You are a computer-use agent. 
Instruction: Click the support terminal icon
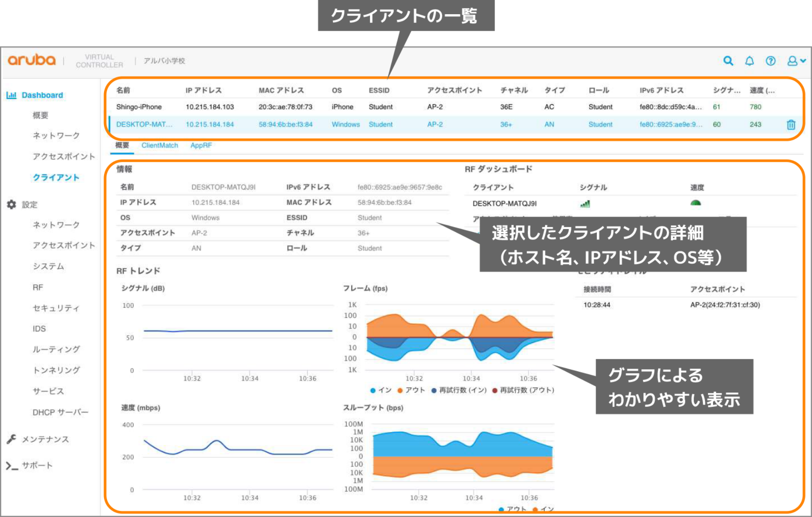point(12,466)
